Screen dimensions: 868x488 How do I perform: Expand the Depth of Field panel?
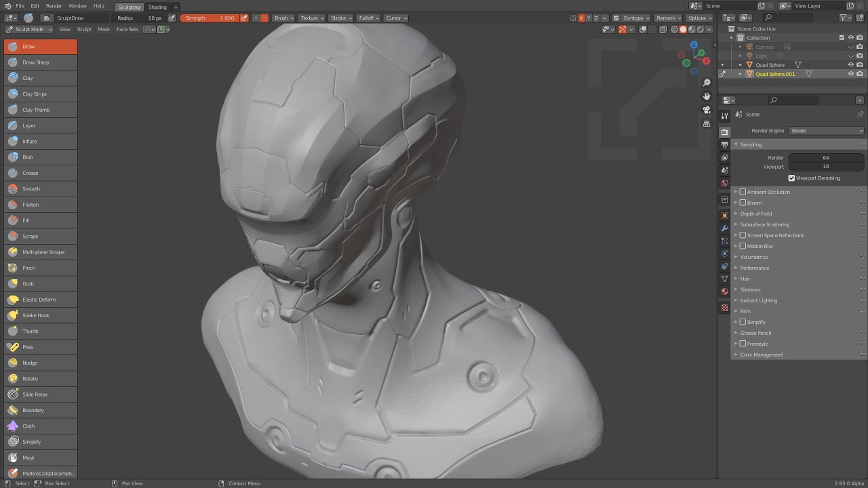755,213
